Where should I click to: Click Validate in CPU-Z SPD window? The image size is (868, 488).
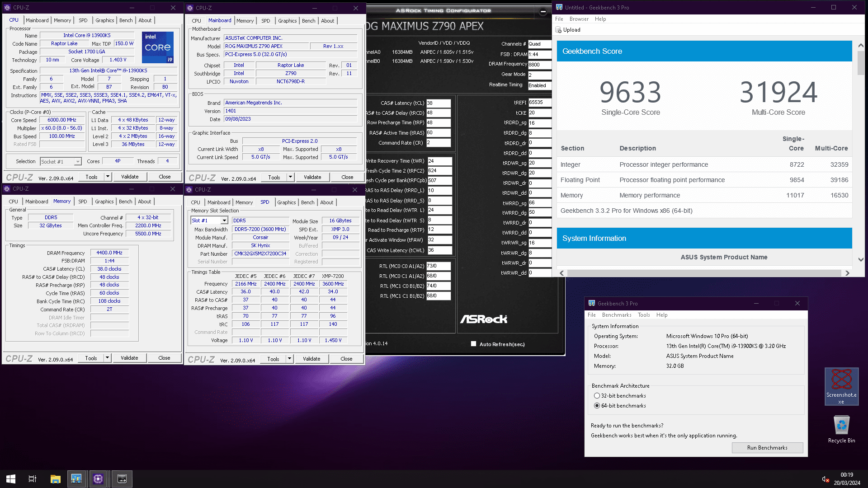(x=311, y=359)
